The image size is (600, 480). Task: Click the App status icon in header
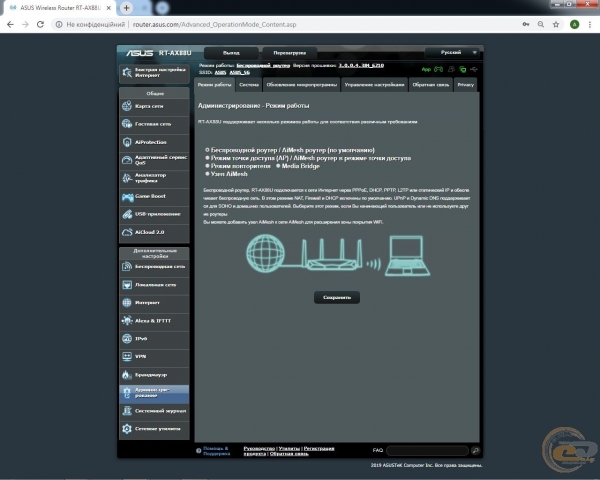(426, 69)
